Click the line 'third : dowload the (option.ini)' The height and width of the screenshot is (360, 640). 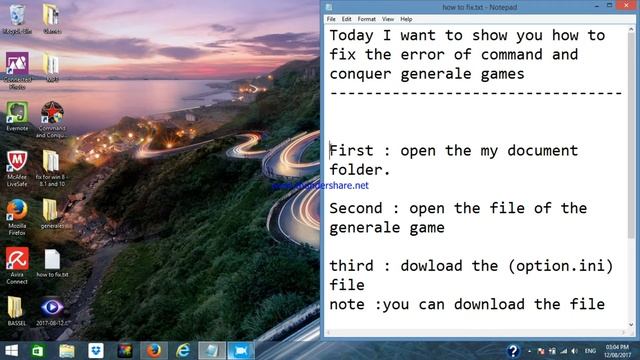471,266
